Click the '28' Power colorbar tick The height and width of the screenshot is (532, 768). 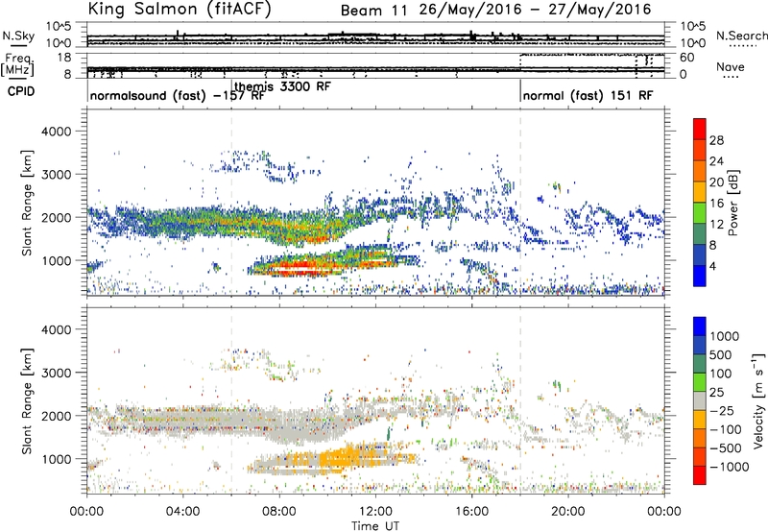(x=716, y=140)
